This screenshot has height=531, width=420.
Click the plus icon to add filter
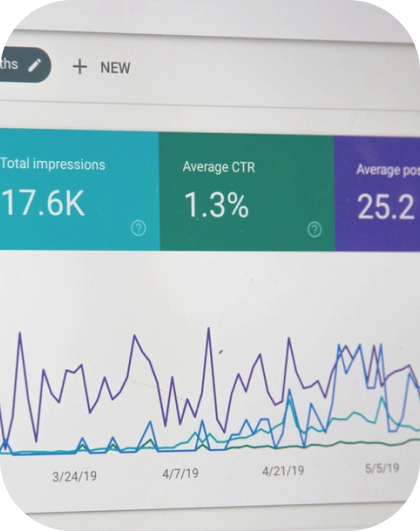pyautogui.click(x=80, y=66)
